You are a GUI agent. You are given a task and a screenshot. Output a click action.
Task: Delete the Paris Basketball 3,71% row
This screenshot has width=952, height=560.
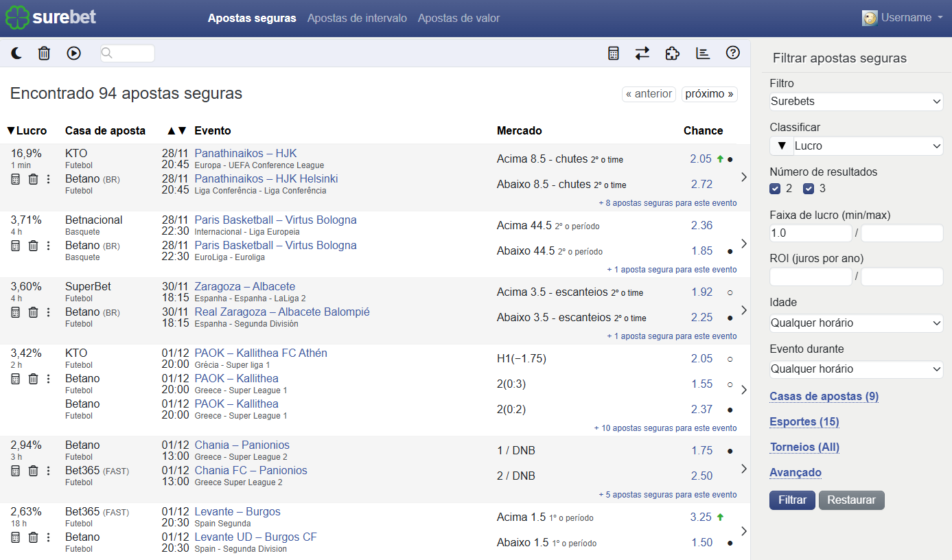tap(33, 246)
